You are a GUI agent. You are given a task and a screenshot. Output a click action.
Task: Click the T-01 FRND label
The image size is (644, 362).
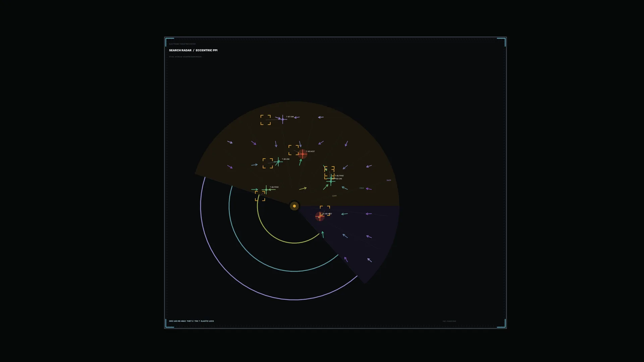pos(339,176)
